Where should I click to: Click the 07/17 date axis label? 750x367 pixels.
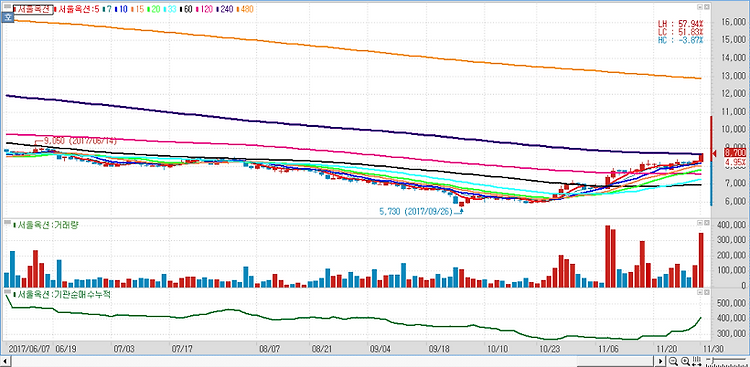tap(181, 349)
